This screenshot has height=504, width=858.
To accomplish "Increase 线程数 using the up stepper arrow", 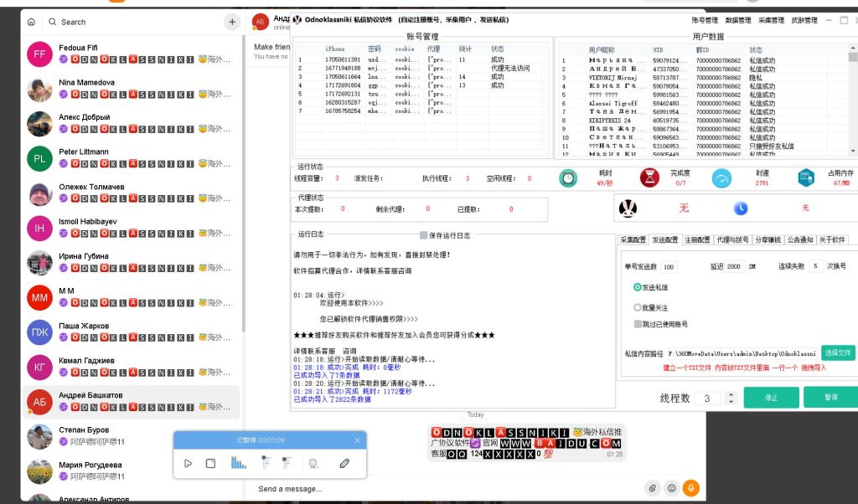I will [x=731, y=394].
